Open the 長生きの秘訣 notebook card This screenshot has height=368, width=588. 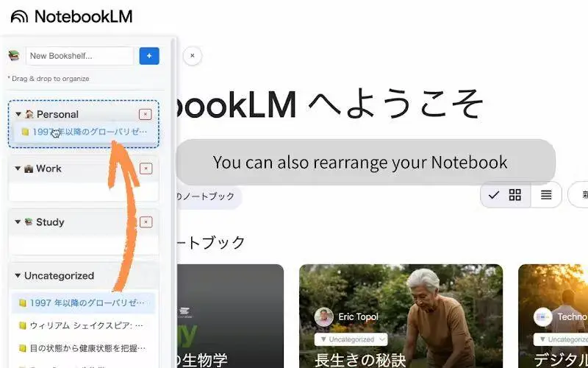(401, 316)
